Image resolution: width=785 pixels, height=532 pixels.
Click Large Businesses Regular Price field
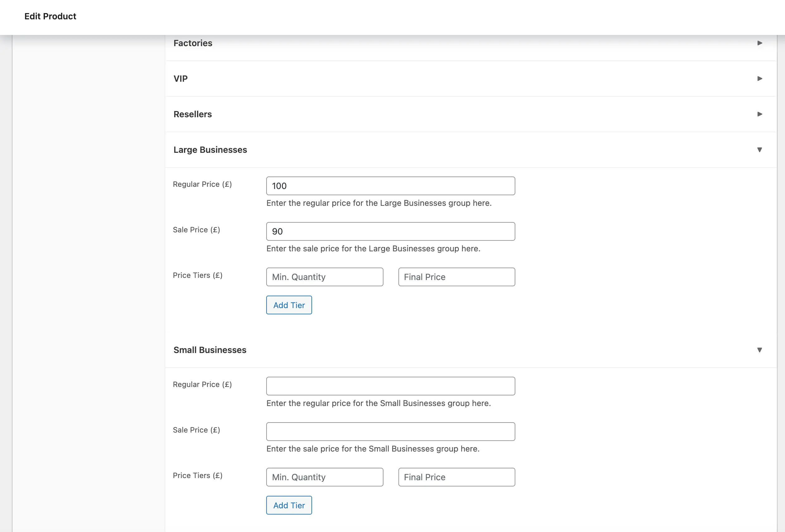click(390, 186)
